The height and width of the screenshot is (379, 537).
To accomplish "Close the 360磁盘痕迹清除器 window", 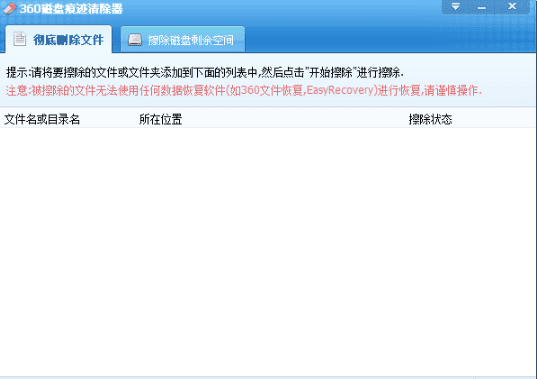I will 512,6.
